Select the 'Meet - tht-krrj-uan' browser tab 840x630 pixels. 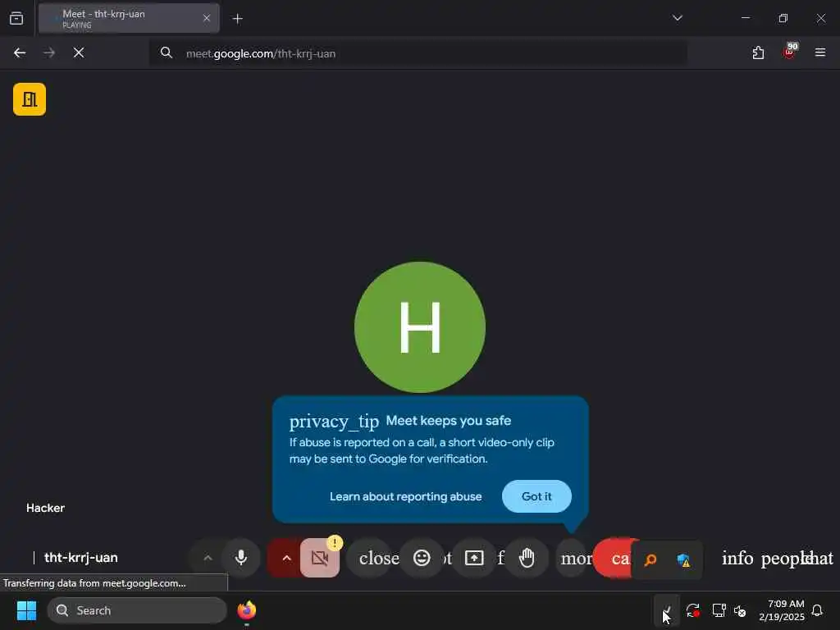point(129,18)
